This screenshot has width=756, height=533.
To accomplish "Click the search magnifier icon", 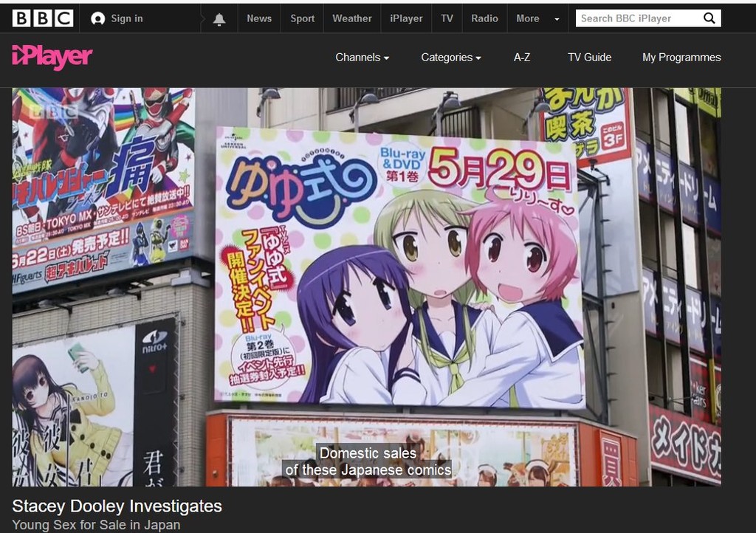I will pos(709,18).
